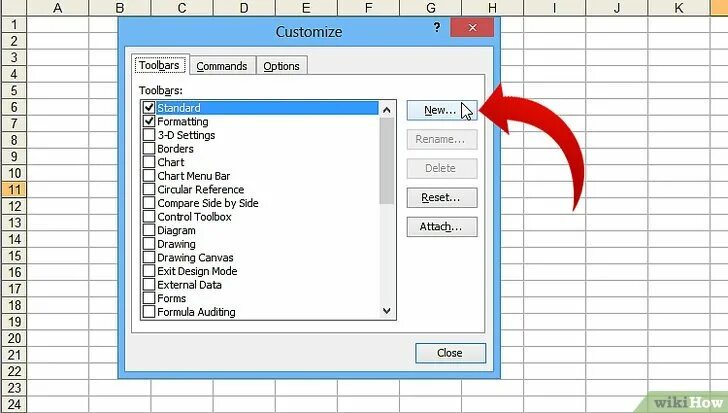Enable the 3-D Settings toolbar checkbox
The width and height of the screenshot is (728, 413).
click(x=149, y=135)
